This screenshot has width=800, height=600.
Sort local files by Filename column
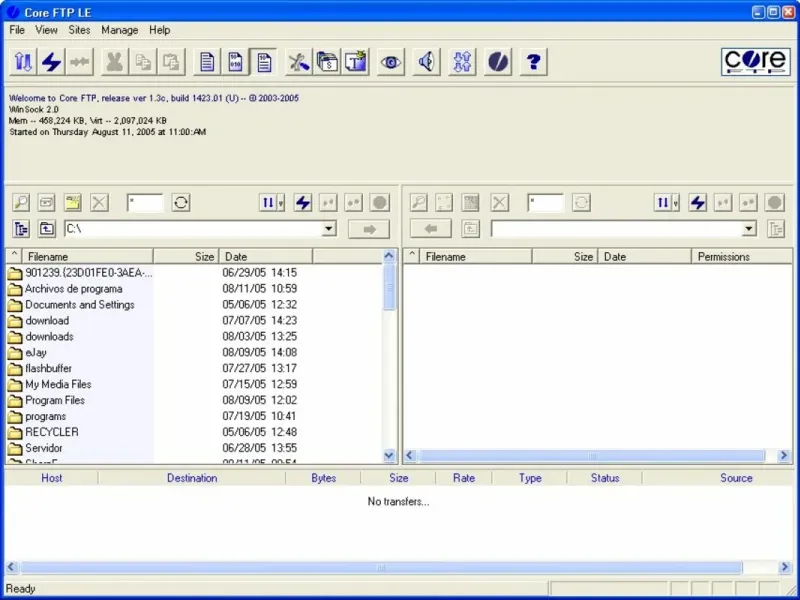[86, 257]
